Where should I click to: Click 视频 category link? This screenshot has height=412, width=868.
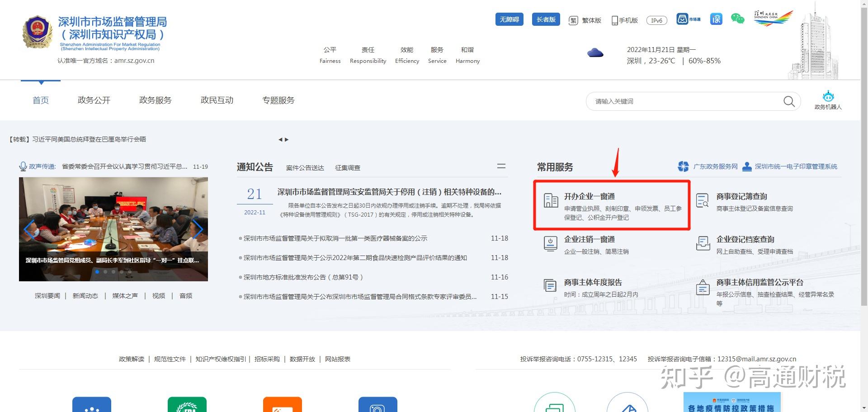tap(159, 296)
